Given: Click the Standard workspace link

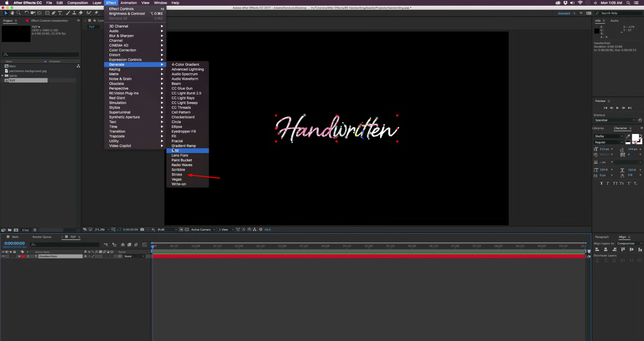Looking at the screenshot, I should (564, 13).
